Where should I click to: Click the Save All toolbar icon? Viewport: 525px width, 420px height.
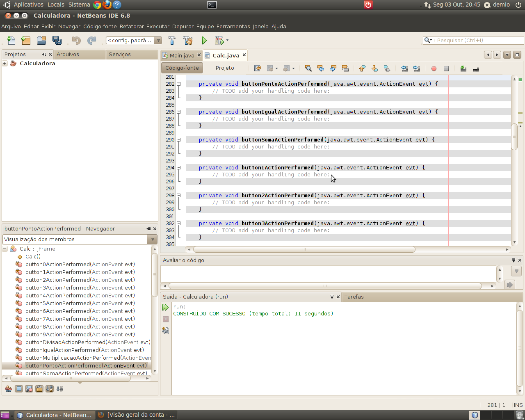click(x=57, y=40)
